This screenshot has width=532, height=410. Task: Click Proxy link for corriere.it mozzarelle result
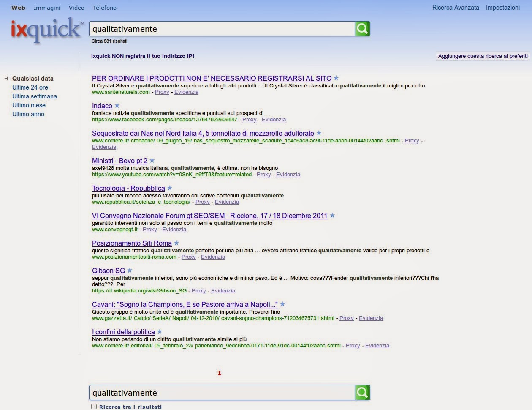coord(412,141)
